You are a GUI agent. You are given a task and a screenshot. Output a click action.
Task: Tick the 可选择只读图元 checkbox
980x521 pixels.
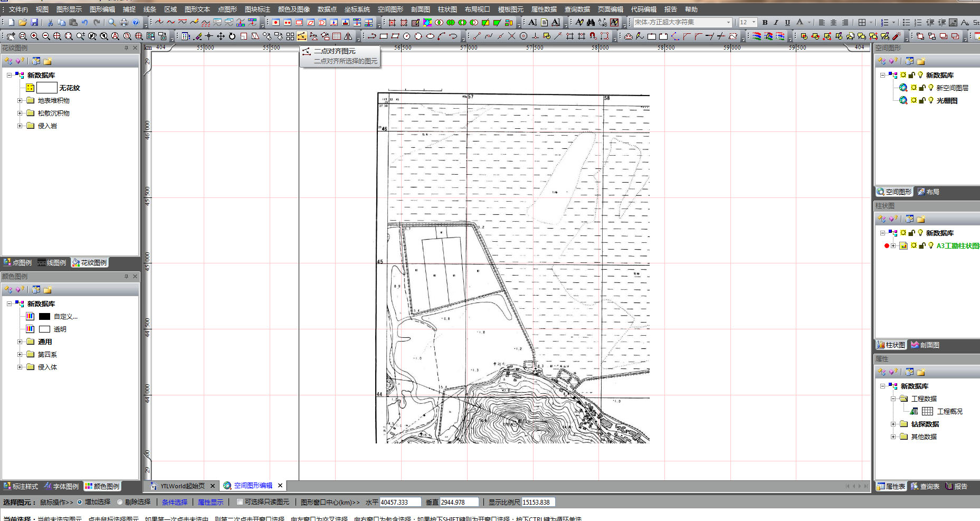[x=240, y=502]
